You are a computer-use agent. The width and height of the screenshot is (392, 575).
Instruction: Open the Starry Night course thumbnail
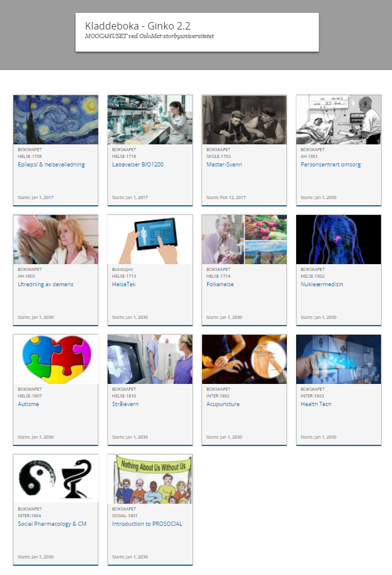click(56, 120)
